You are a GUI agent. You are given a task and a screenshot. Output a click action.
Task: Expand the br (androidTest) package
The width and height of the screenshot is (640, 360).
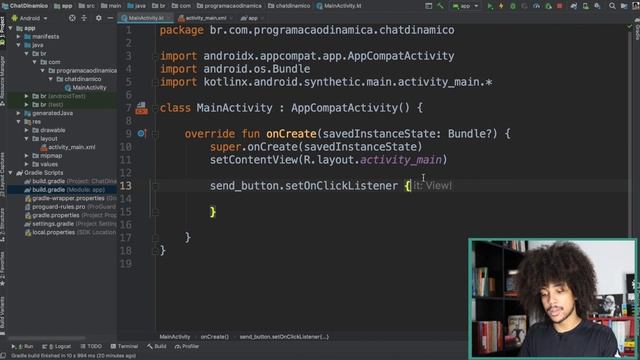[27, 96]
